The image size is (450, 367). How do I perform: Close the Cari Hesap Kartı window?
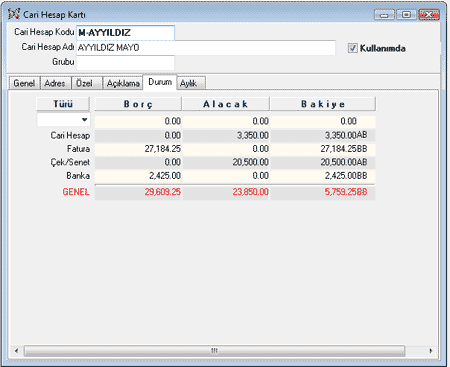pos(429,15)
